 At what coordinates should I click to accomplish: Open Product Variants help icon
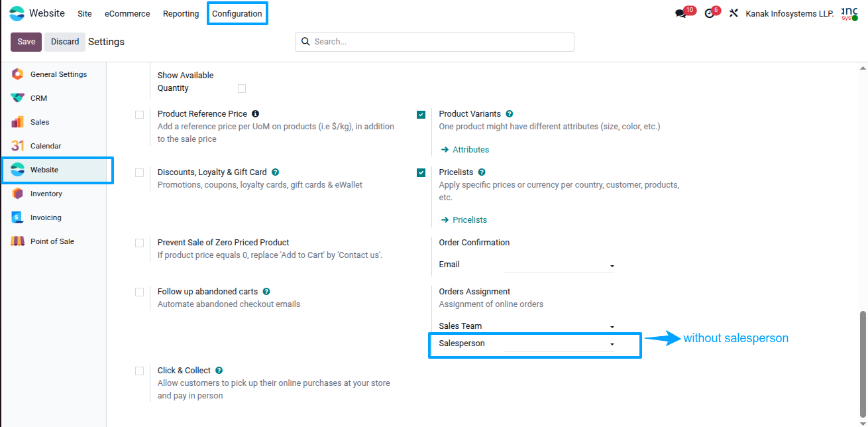pyautogui.click(x=509, y=114)
